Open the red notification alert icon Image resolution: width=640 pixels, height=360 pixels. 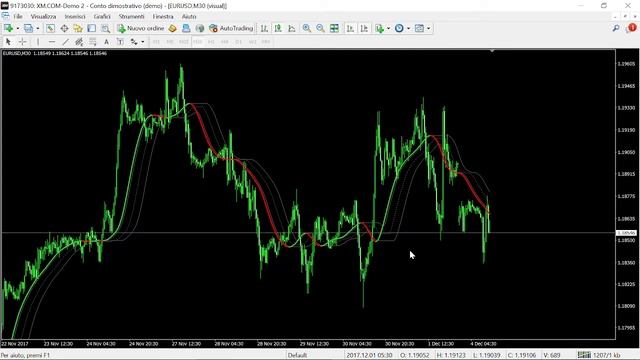pyautogui.click(x=631, y=28)
